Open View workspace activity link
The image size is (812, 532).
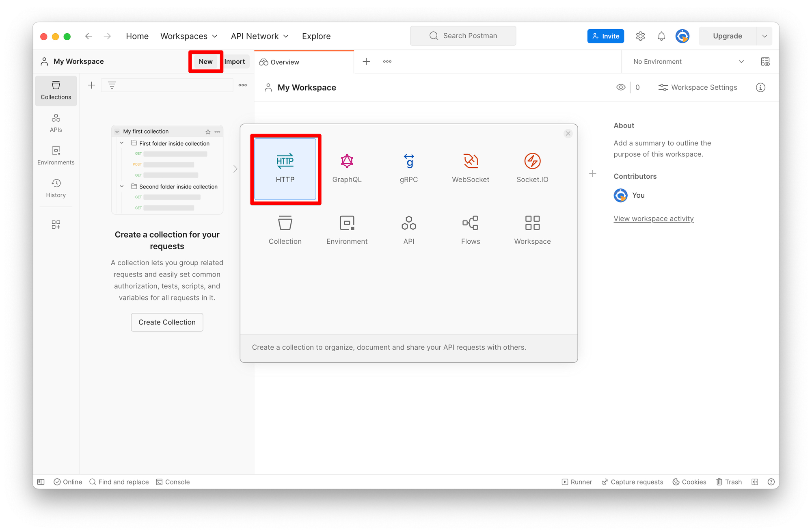point(653,218)
